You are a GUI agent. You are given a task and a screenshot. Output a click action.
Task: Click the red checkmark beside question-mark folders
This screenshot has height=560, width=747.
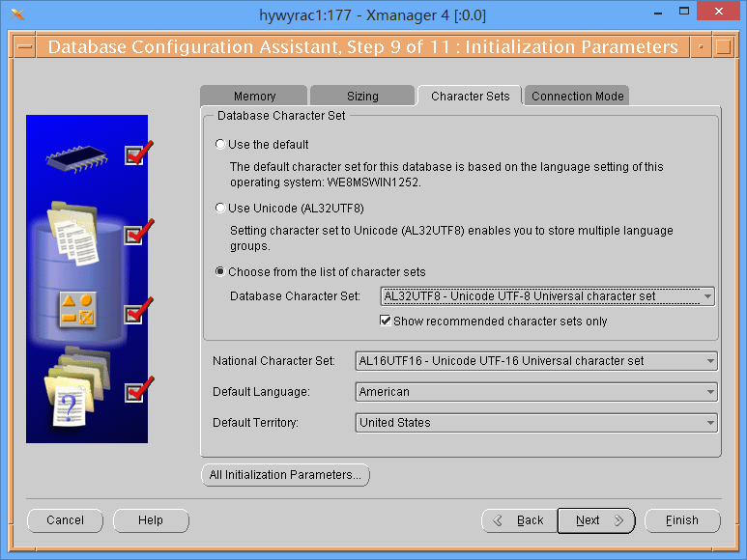(x=138, y=389)
